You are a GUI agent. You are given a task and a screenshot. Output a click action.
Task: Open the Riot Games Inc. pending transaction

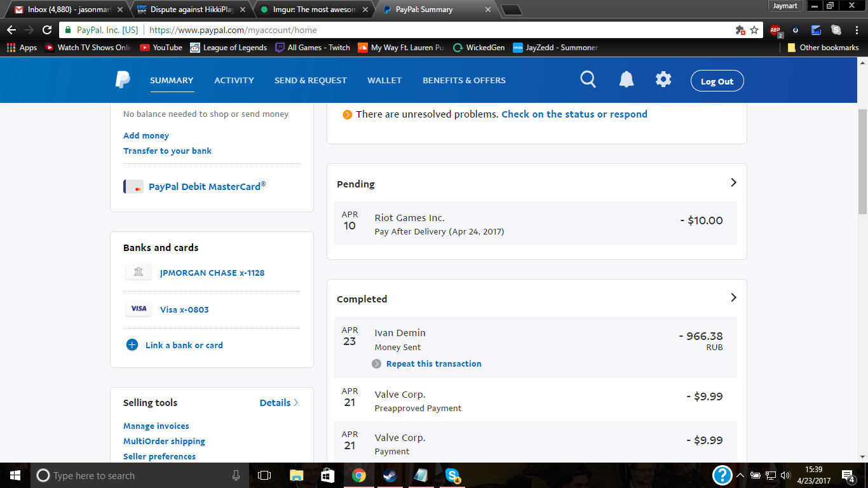click(x=536, y=223)
